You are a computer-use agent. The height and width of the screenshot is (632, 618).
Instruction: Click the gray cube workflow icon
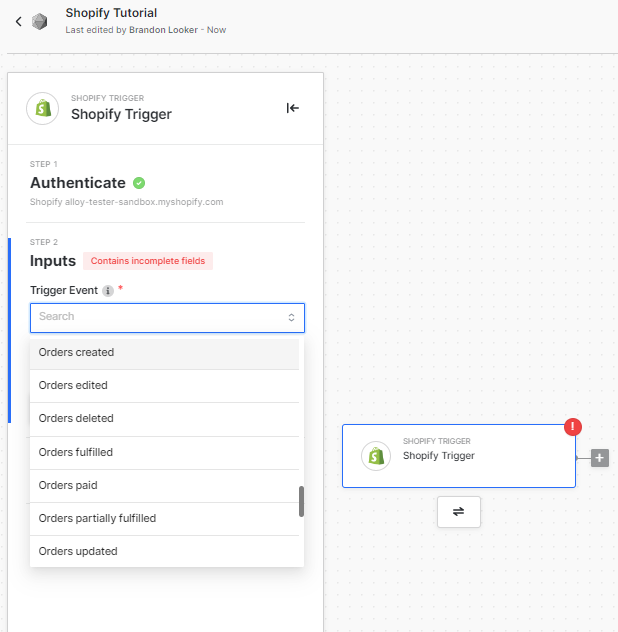[x=40, y=21]
